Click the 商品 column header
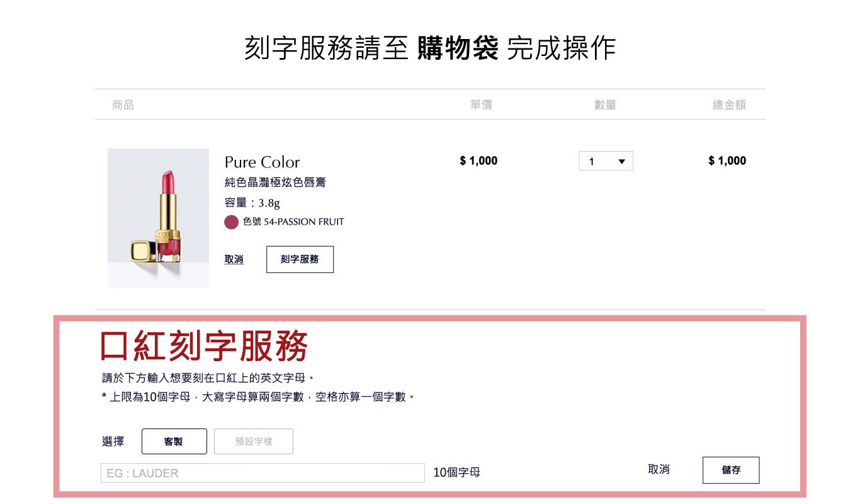Screen dimensions: 860x504 (x=123, y=105)
